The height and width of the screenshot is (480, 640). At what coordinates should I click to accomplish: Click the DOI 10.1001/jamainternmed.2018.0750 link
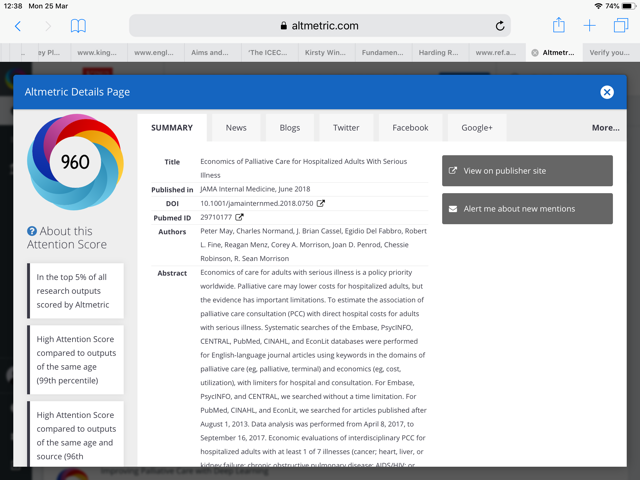(x=257, y=203)
